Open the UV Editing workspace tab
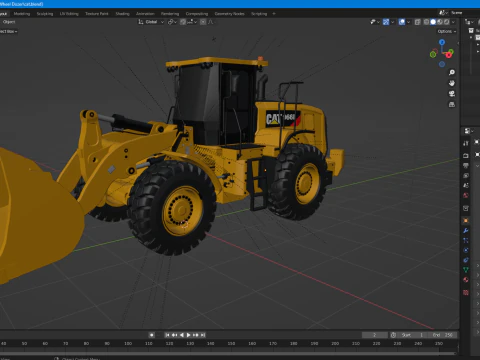The height and width of the screenshot is (360, 480). pos(69,14)
